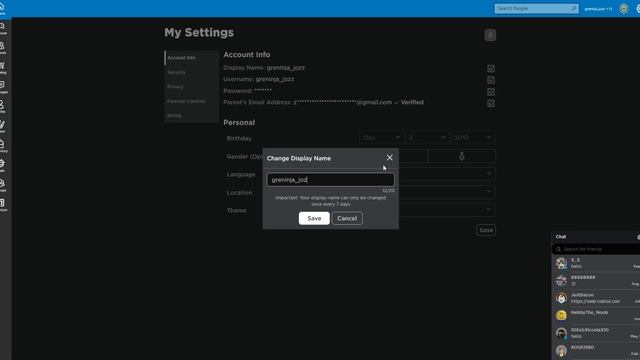Open the Birthday year dropdown
Image resolution: width=640 pixels, height=360 pixels.
(x=473, y=138)
